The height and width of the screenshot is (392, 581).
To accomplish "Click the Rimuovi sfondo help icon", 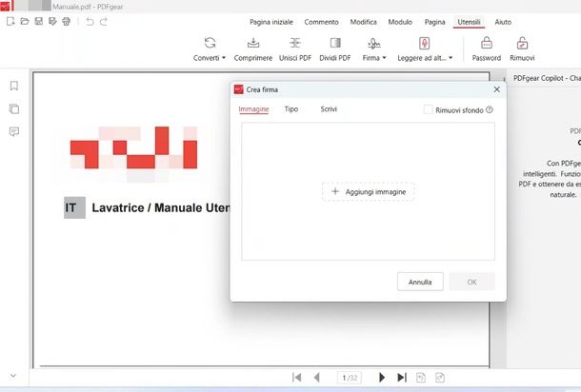I will click(490, 110).
